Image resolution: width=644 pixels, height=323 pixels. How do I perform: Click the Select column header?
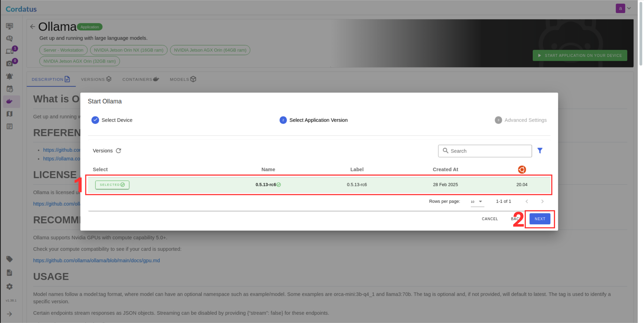[x=100, y=169]
